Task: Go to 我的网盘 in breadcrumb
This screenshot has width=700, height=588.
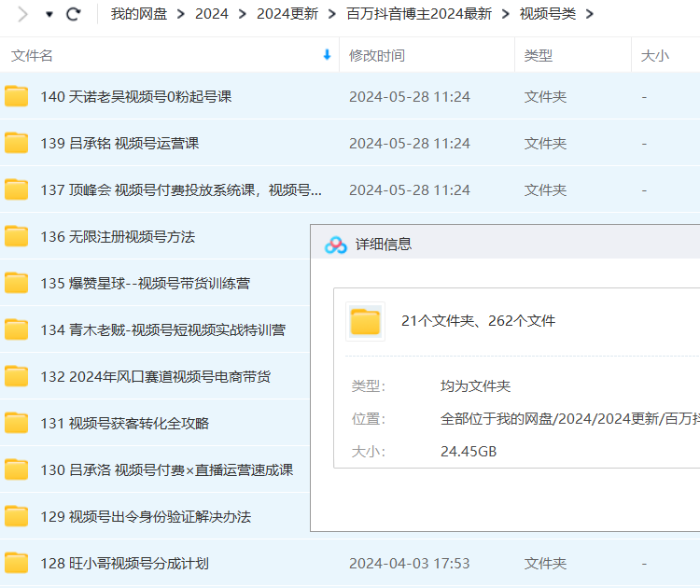Action: click(139, 14)
